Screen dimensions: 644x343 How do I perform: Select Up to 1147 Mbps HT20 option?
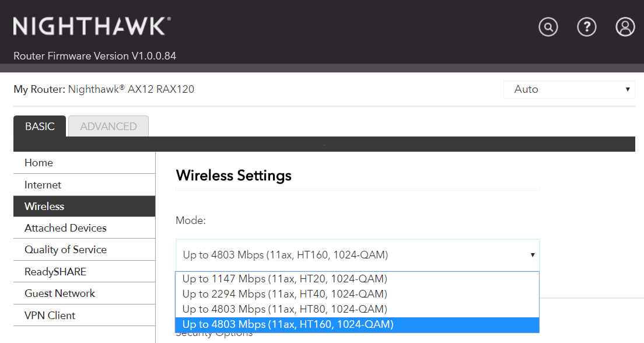click(x=357, y=279)
